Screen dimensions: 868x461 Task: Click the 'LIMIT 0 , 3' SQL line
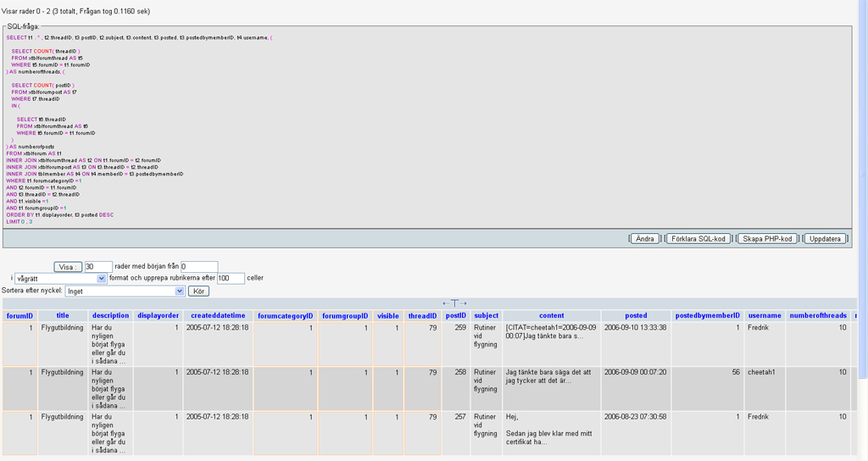click(x=19, y=222)
